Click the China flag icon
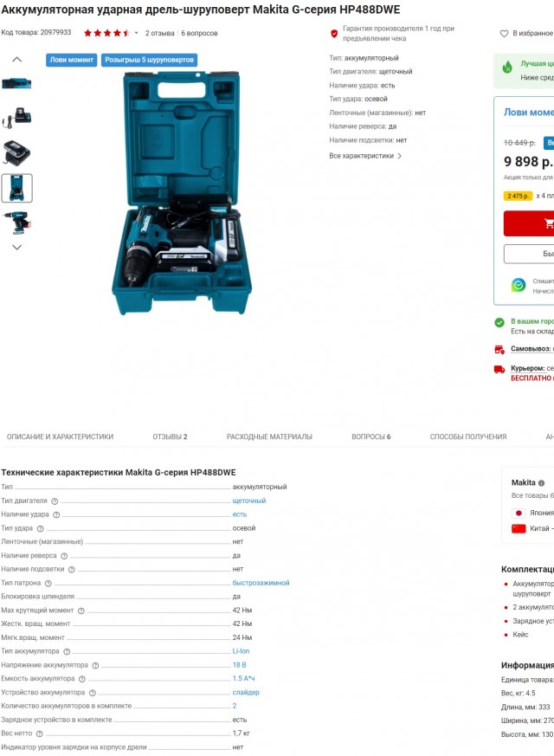The height and width of the screenshot is (756, 554). [x=519, y=528]
